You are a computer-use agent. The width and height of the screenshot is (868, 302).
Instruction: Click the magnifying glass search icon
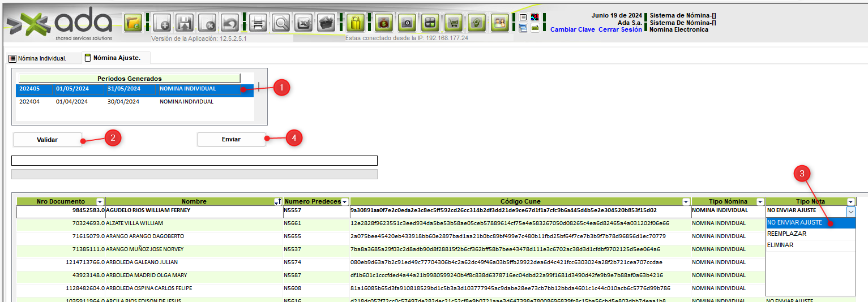280,23
